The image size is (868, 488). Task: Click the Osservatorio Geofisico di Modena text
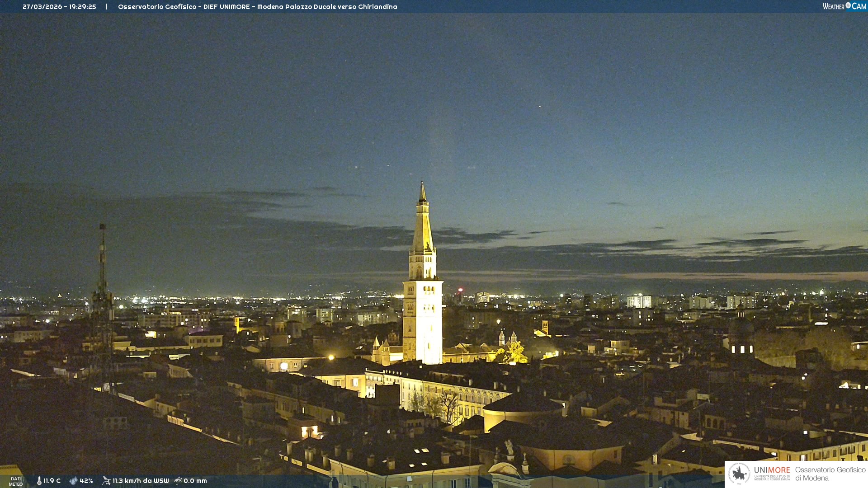click(830, 474)
